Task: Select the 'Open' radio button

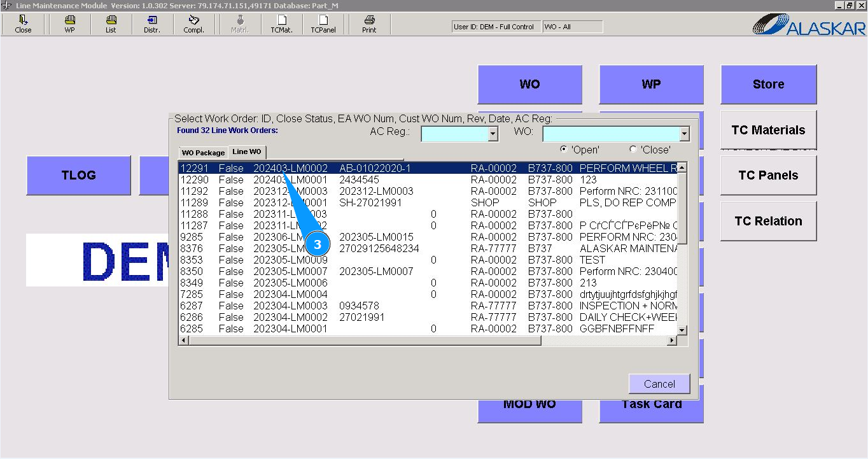Action: click(564, 149)
